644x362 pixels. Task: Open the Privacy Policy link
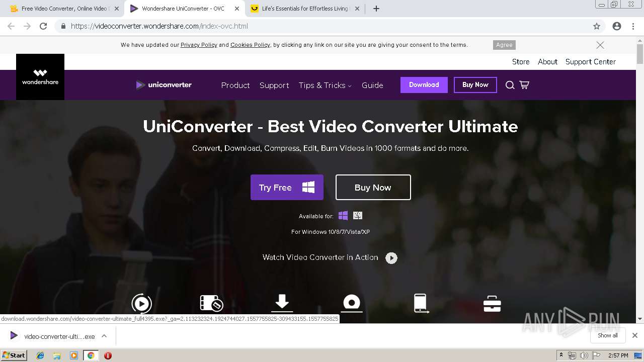[199, 45]
